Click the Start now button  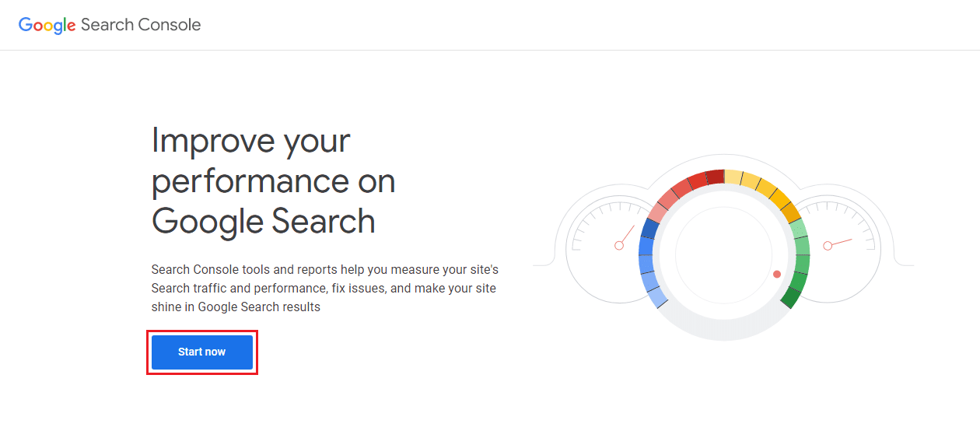tap(202, 352)
